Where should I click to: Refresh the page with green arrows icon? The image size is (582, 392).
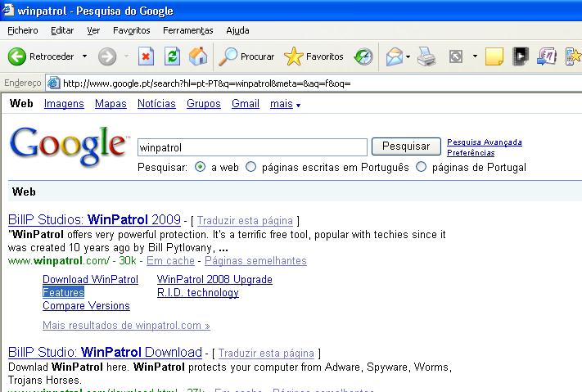172,56
